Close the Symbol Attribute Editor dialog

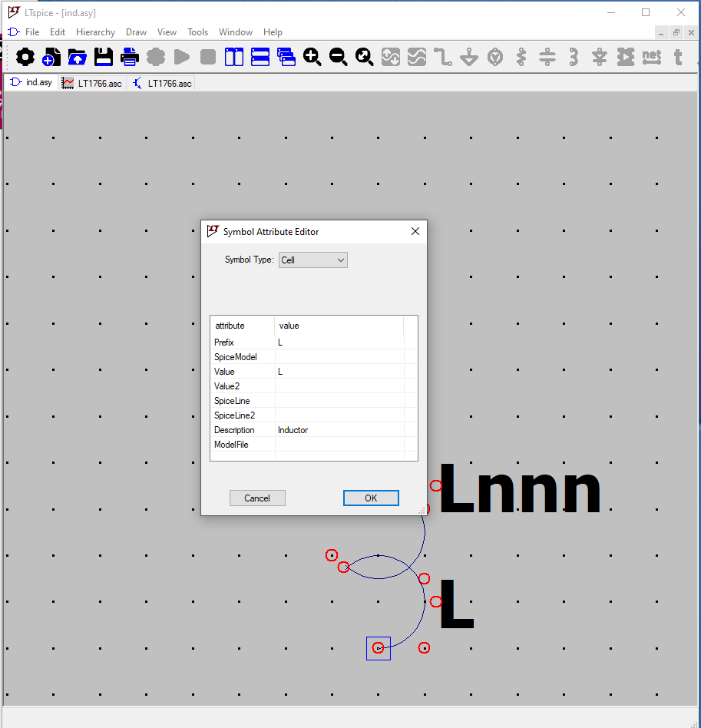(x=415, y=231)
